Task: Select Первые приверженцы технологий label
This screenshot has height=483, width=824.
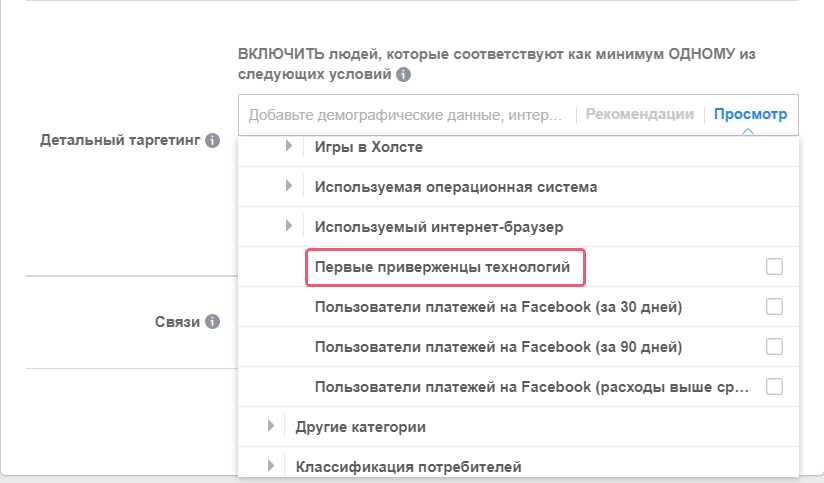Action: [442, 267]
